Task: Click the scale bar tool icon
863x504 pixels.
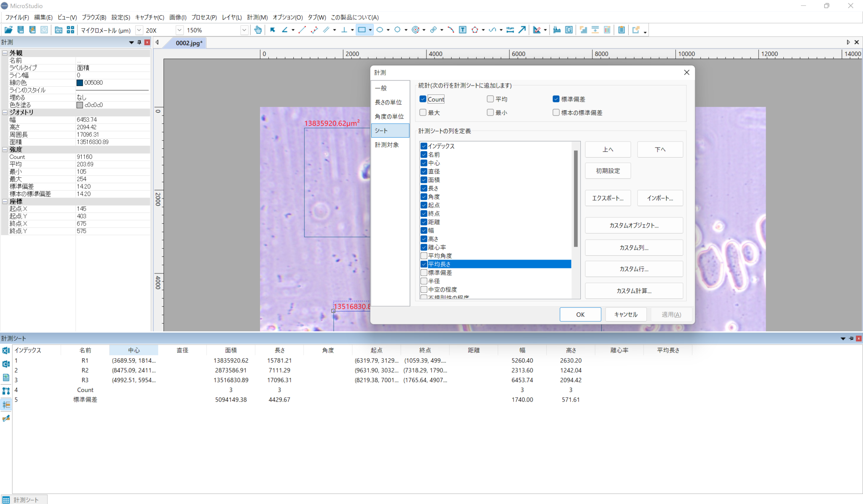Action: pos(510,30)
